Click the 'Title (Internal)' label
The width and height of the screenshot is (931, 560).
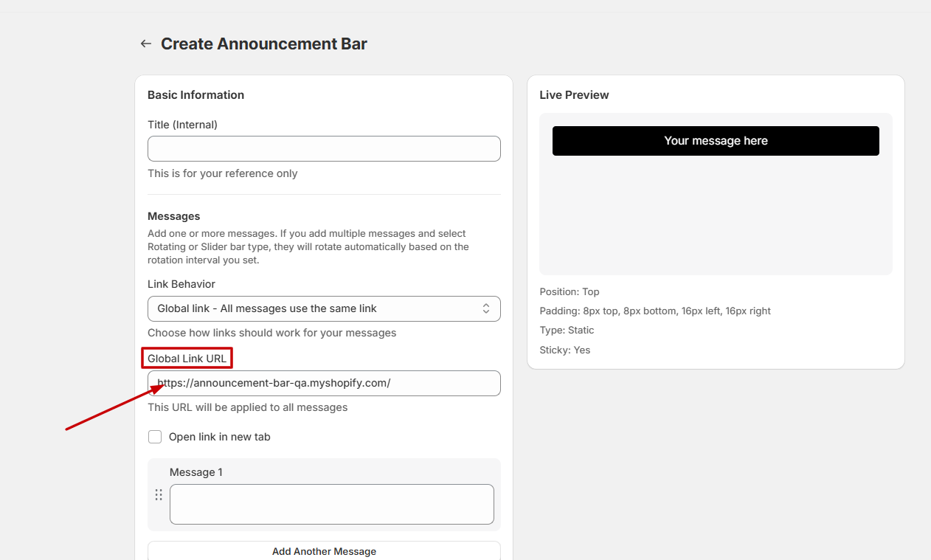(182, 125)
